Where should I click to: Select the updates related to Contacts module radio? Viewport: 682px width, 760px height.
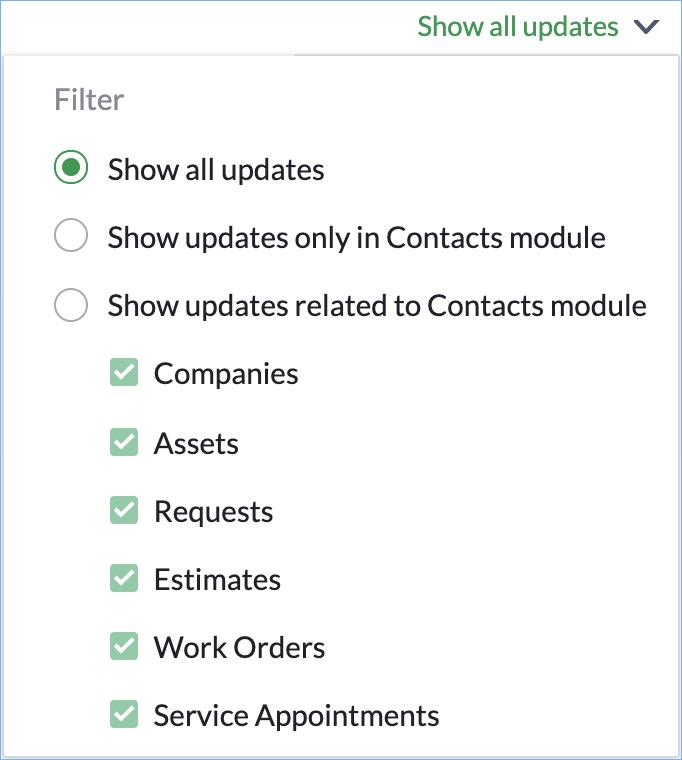coord(71,305)
